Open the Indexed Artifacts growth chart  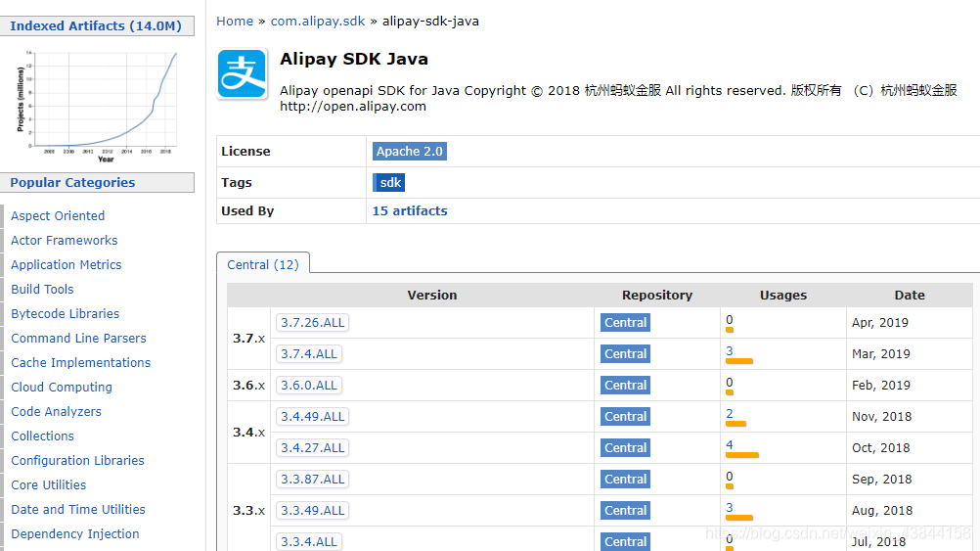pos(97,106)
